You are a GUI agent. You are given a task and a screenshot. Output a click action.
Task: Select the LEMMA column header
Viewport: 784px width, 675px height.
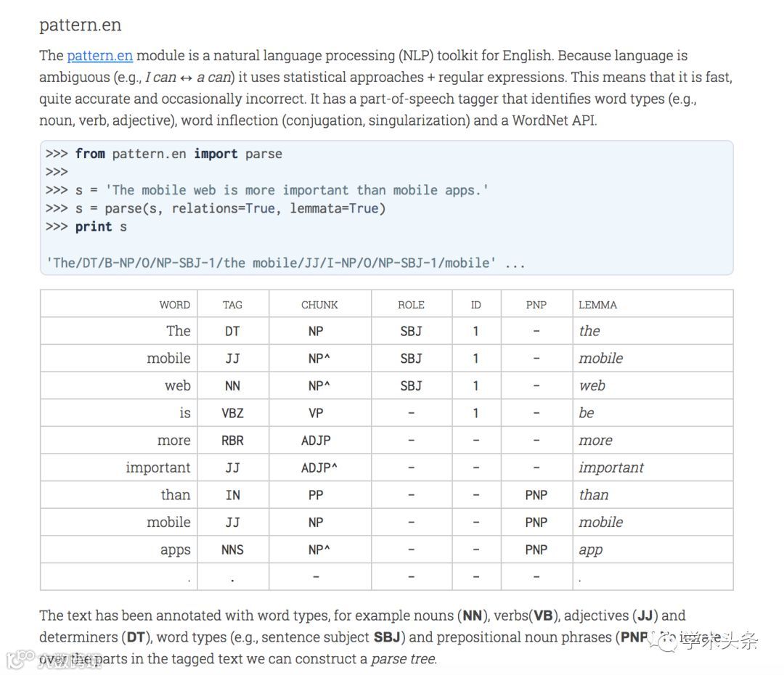pos(597,305)
